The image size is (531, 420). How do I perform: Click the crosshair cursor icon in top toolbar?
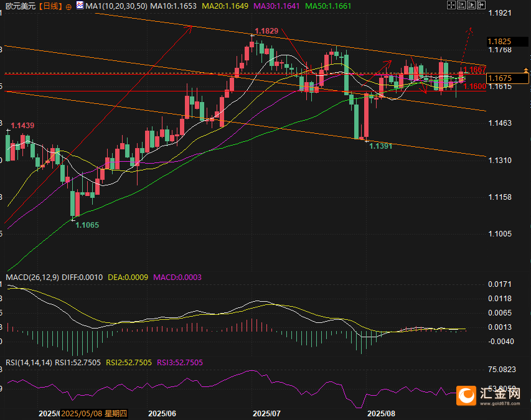click(x=451, y=5)
